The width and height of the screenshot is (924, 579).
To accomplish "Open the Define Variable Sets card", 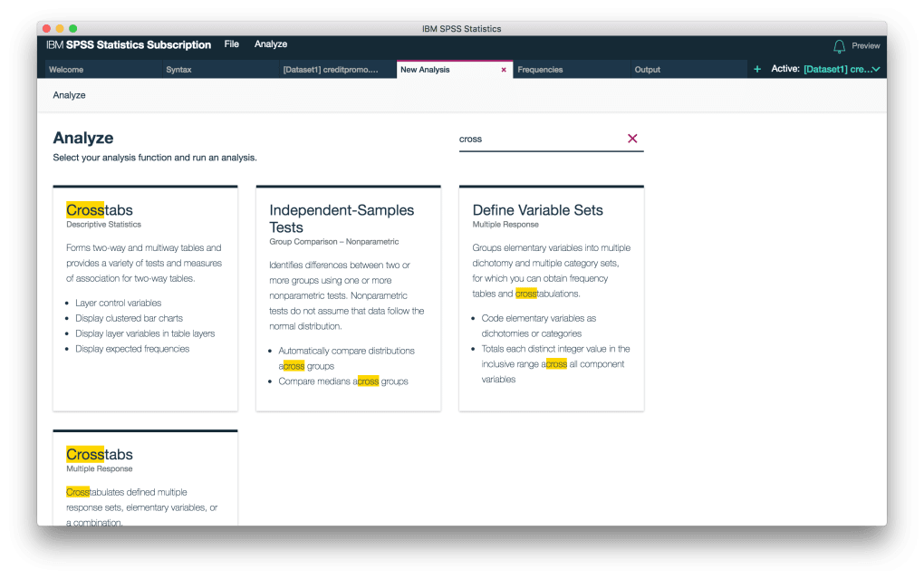I will tap(552, 298).
